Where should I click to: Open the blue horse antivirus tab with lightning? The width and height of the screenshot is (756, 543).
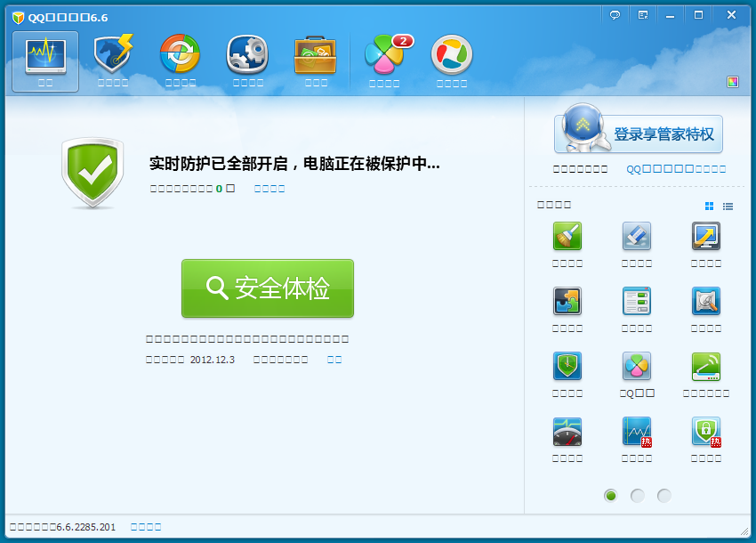113,57
